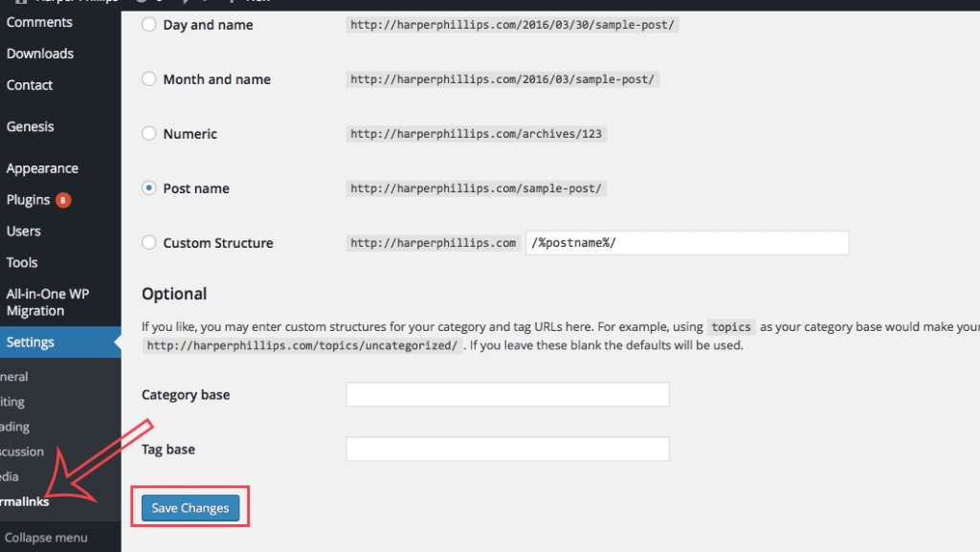Open the Appearance menu

[42, 168]
